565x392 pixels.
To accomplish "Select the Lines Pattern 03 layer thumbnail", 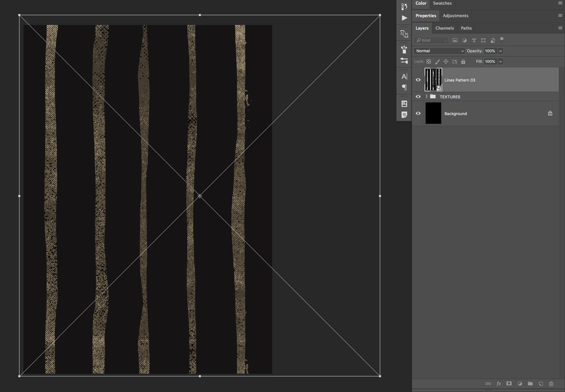I will (x=433, y=80).
